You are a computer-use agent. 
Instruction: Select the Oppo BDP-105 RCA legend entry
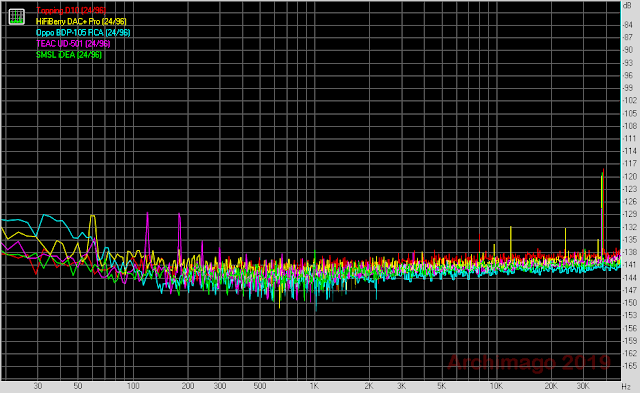coord(83,32)
